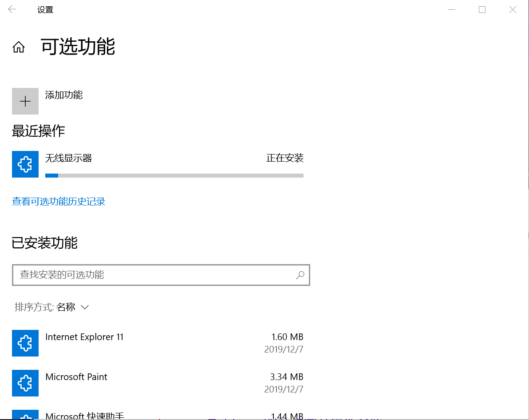This screenshot has width=529, height=420.
Task: Click the 可选功能 page title
Action: point(78,47)
